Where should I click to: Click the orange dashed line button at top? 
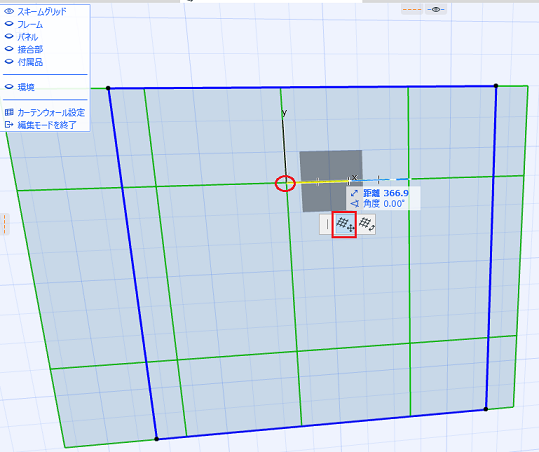(x=412, y=9)
